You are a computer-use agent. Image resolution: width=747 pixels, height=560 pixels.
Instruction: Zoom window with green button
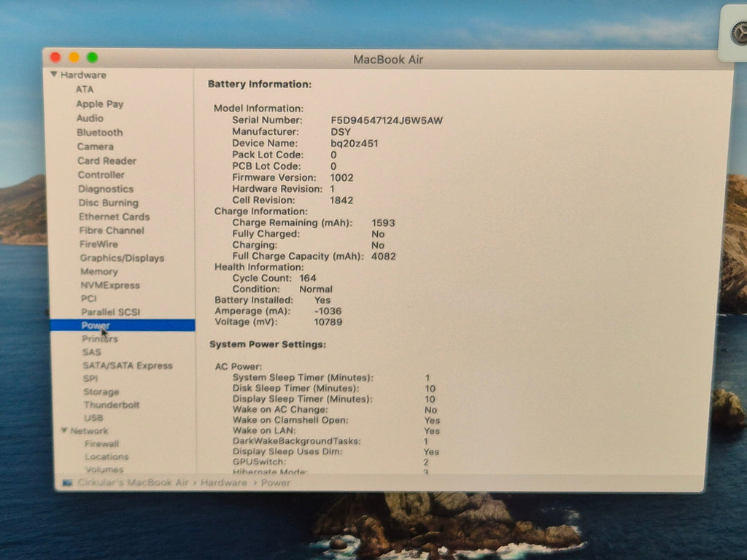point(93,58)
